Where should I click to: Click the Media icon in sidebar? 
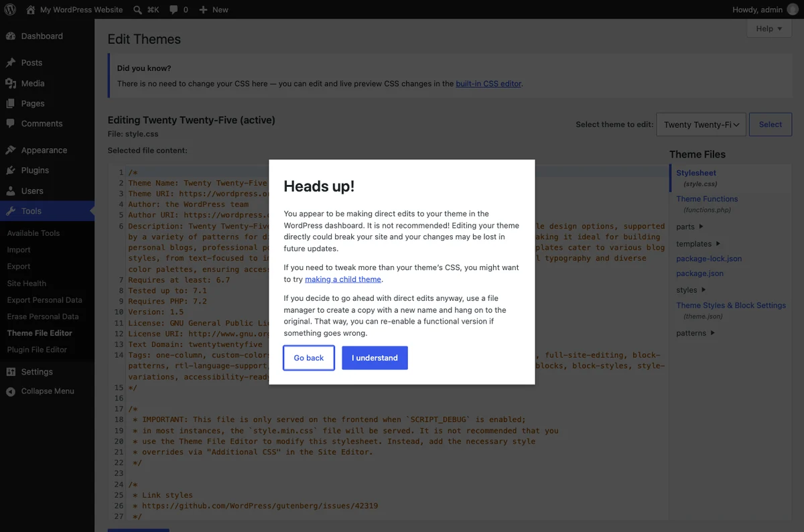(x=11, y=83)
